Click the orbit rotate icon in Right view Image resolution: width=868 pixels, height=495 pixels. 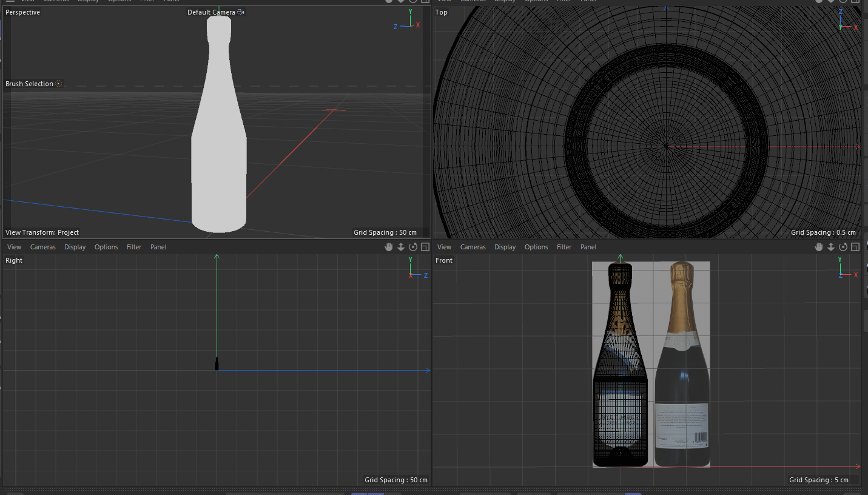coord(413,247)
